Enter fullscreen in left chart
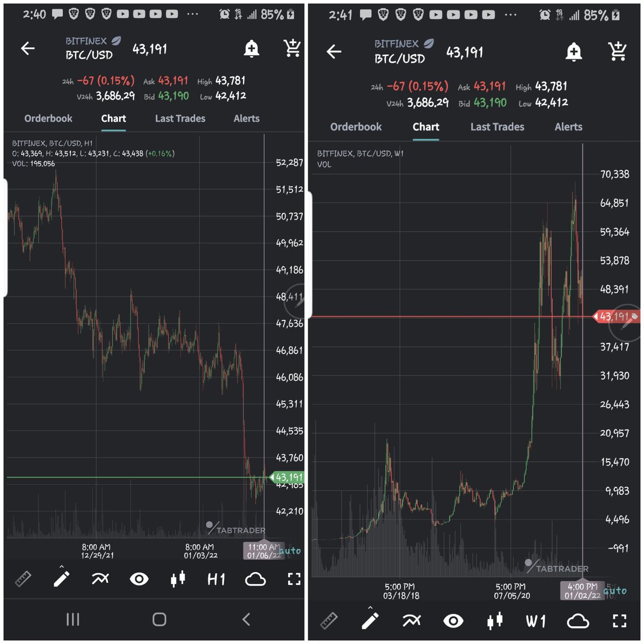644x644 pixels. (x=294, y=579)
